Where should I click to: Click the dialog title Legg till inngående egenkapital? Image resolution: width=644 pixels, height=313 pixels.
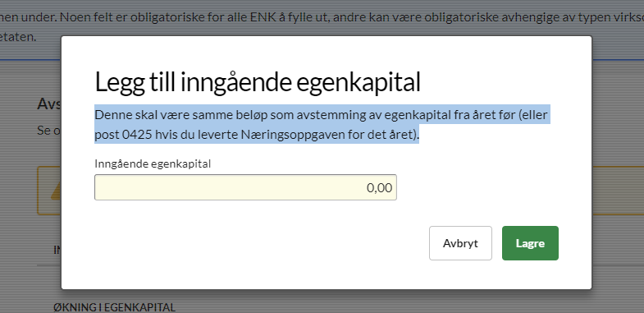(x=258, y=82)
